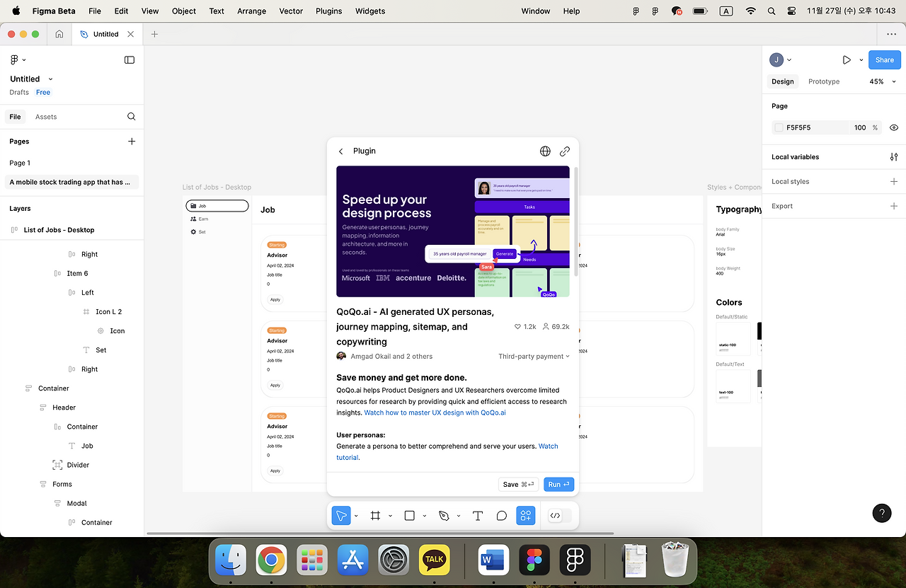The image size is (906, 588).
Task: Open the Local variables settings icon
Action: pyautogui.click(x=894, y=157)
